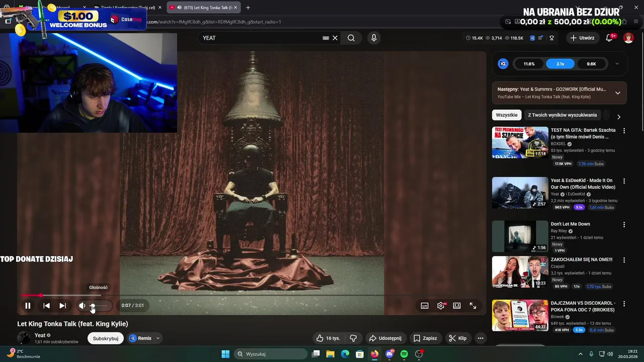
Task: Subscribe to Yeat with Subskrybuj
Action: pyautogui.click(x=106, y=338)
